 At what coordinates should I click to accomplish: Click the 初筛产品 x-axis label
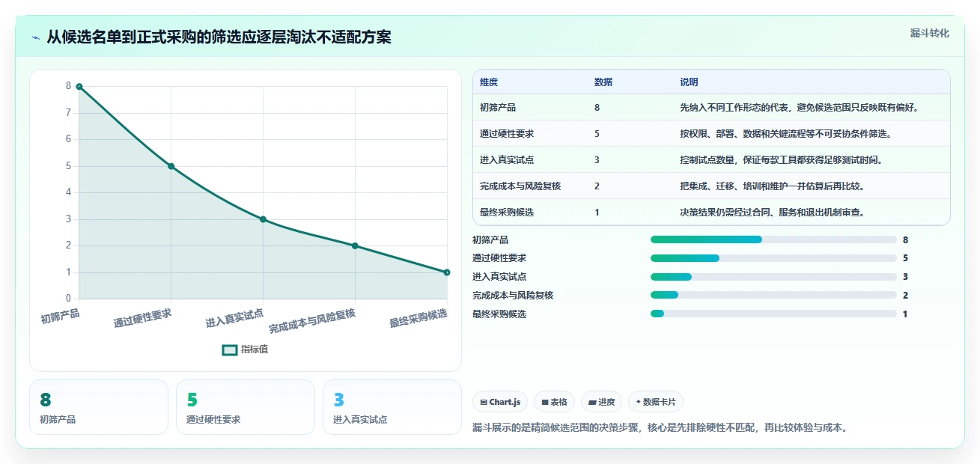tap(61, 317)
